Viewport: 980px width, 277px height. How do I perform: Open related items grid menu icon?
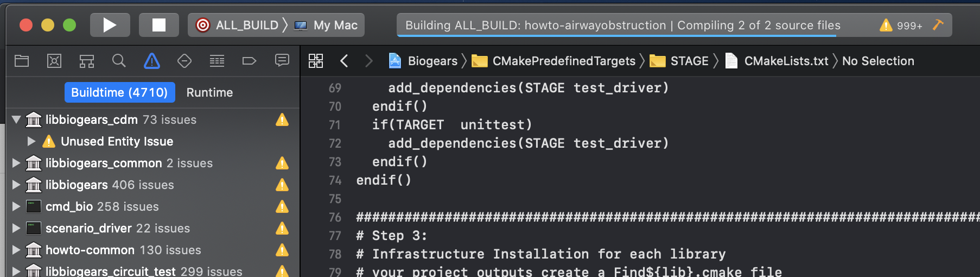316,61
